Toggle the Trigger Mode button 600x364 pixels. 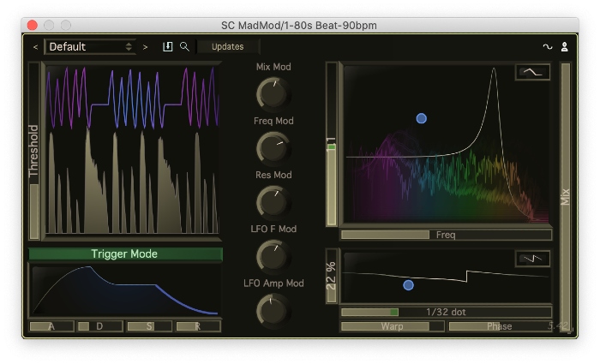(x=125, y=254)
